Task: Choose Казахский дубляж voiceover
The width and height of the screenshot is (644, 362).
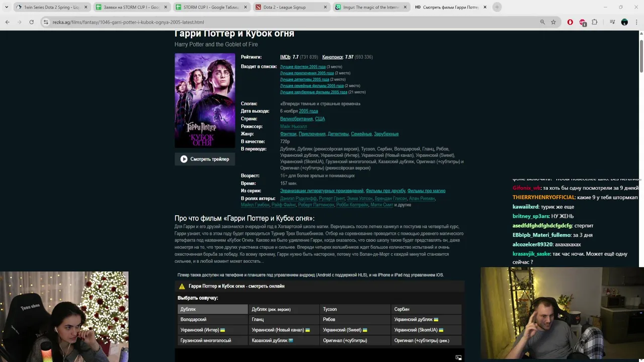Action: pos(284,340)
